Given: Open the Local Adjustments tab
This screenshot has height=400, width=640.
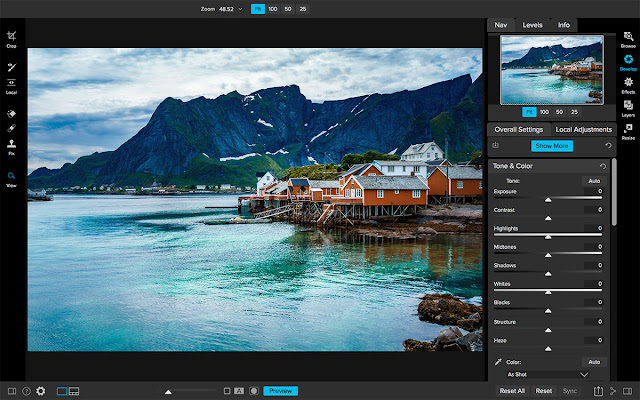Looking at the screenshot, I should click(583, 130).
